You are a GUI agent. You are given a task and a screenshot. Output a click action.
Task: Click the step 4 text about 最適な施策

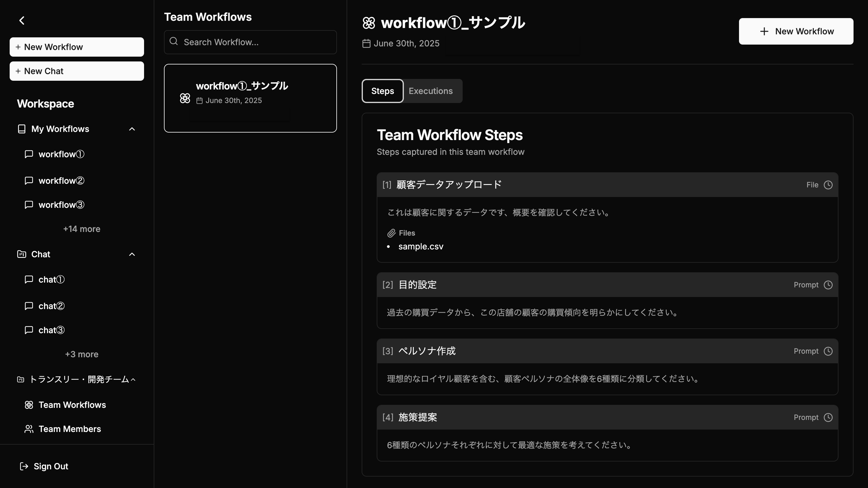coord(509,445)
